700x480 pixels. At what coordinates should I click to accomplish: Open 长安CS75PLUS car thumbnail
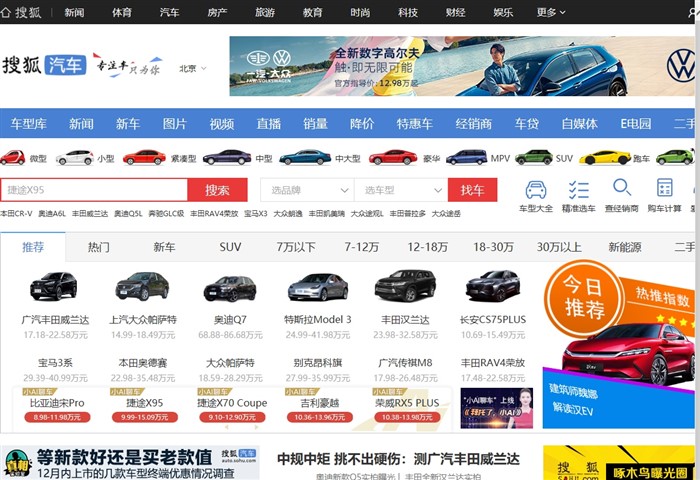tap(493, 286)
